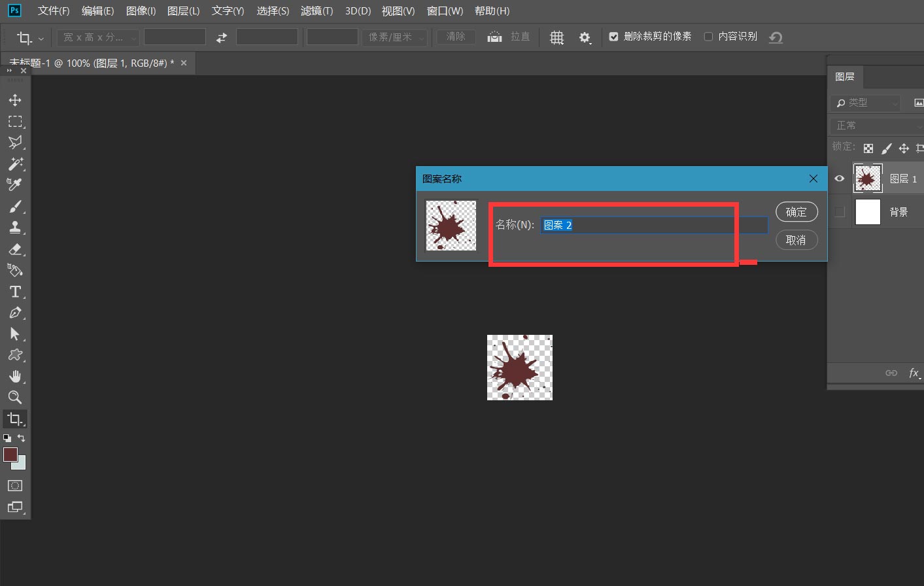Viewport: 924px width, 586px height.
Task: Select the Eraser tool
Action: (15, 249)
